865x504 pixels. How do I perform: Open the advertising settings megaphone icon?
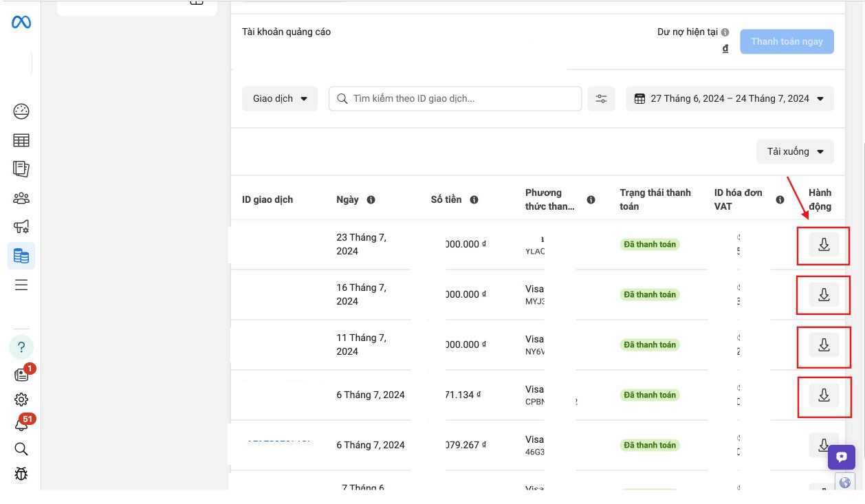click(21, 227)
